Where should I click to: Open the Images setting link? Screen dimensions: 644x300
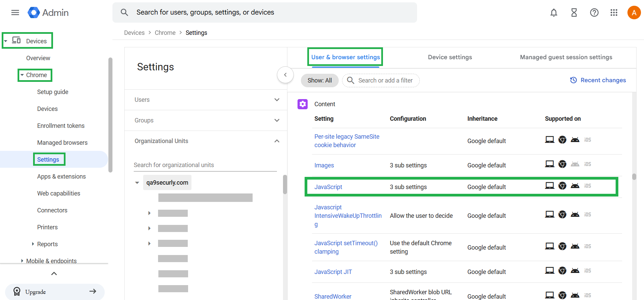click(x=324, y=165)
